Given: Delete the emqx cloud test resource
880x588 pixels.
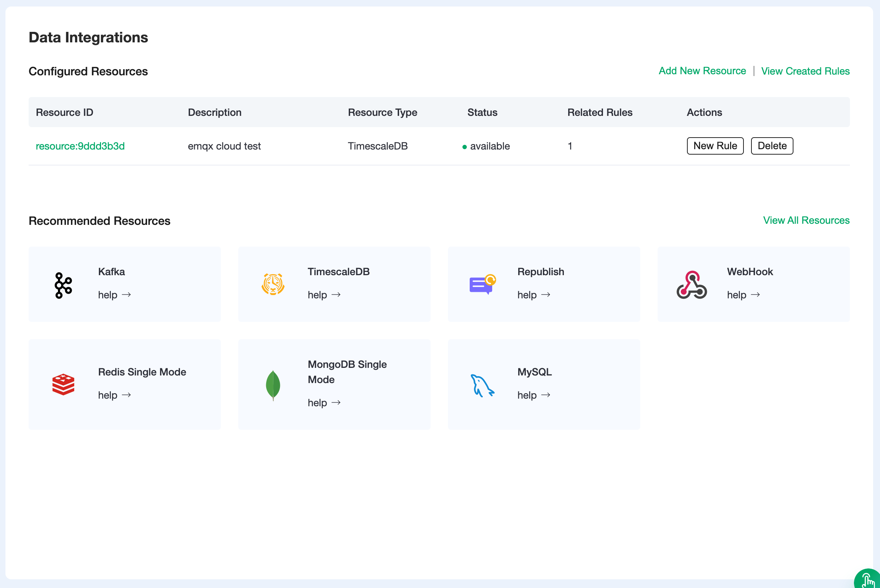Looking at the screenshot, I should coord(772,146).
